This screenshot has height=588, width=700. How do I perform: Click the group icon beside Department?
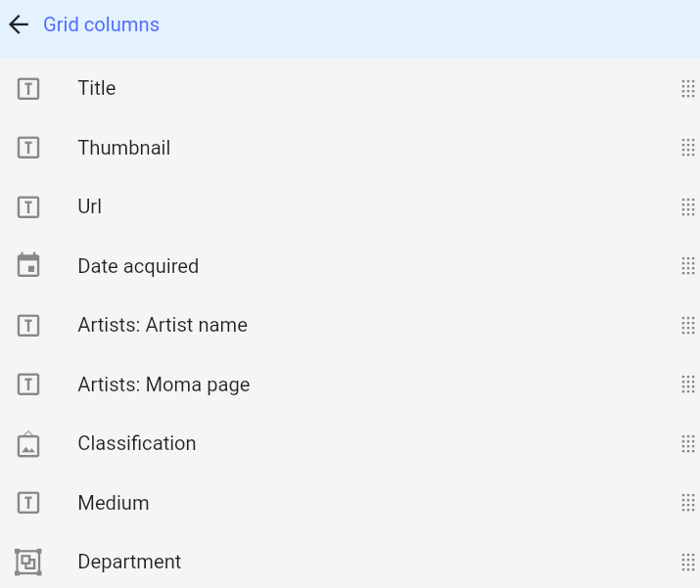pos(28,562)
